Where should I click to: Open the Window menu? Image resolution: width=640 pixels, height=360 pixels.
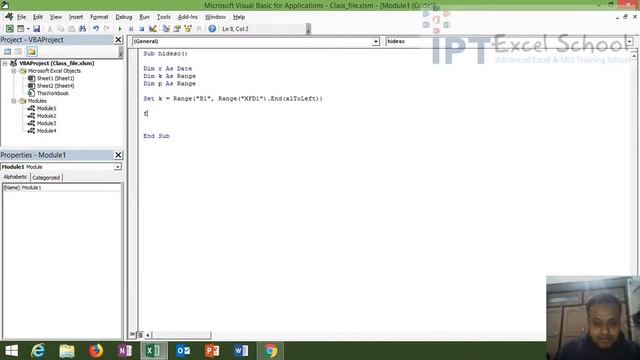pyautogui.click(x=215, y=17)
